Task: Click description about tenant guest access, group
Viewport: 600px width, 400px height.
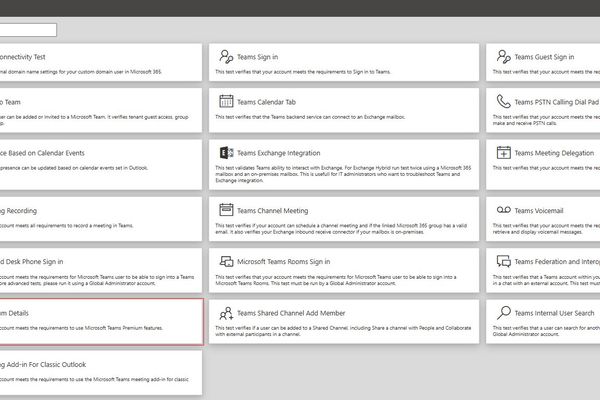Action: point(94,120)
